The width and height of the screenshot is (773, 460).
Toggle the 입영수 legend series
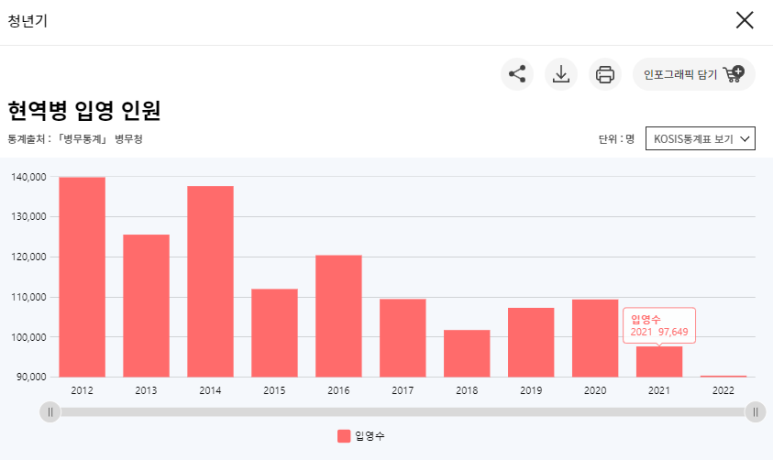point(361,436)
